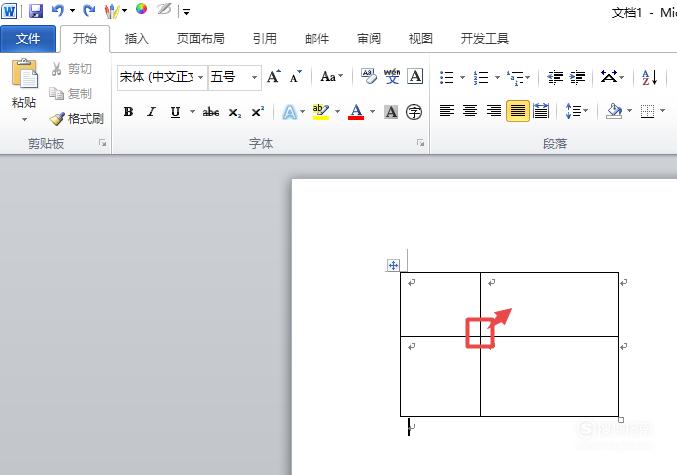677x475 pixels.
Task: Toggle subscript formatting
Action: 234,112
